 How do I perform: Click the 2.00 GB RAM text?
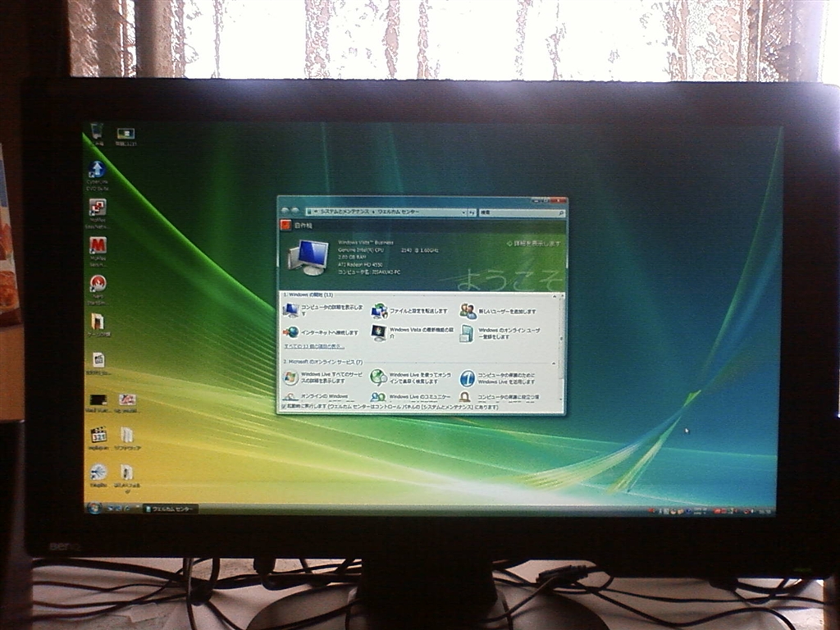(x=352, y=257)
